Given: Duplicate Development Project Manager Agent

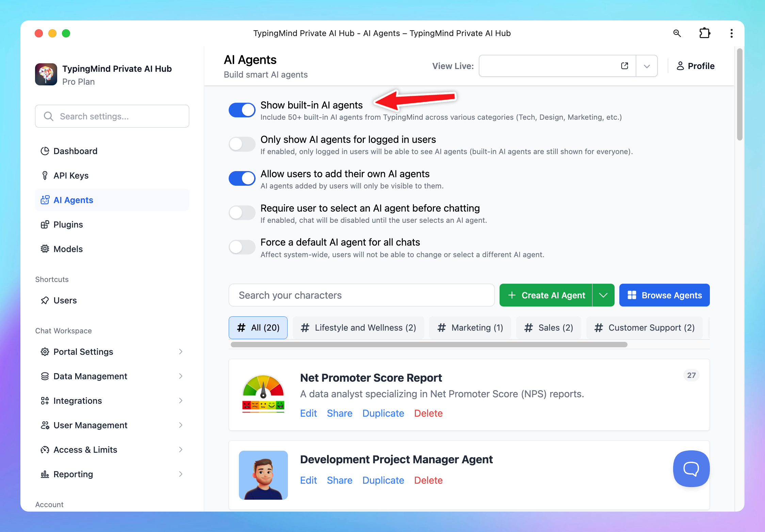Looking at the screenshot, I should [x=383, y=480].
